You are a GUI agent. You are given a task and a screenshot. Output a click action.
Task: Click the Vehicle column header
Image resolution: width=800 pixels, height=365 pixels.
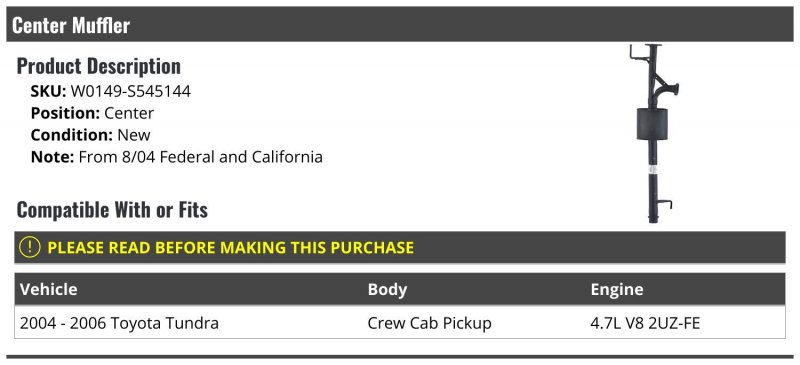(48, 289)
